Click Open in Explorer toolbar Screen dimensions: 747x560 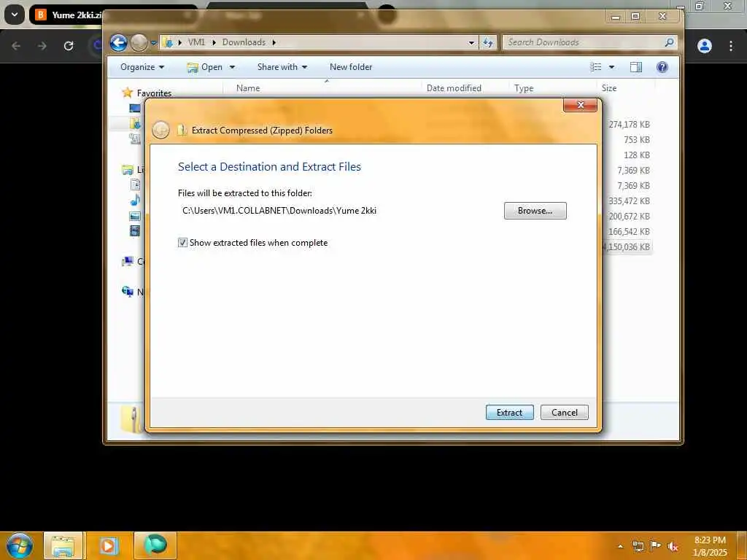tap(205, 67)
